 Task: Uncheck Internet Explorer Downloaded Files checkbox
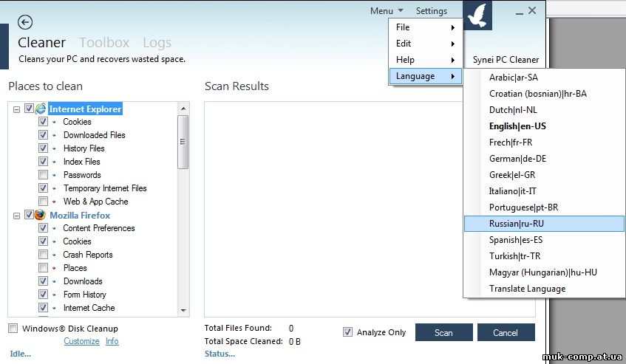43,135
